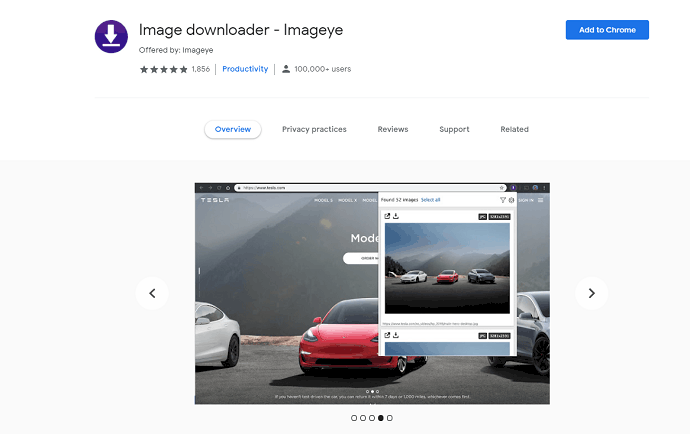690x434 pixels.
Task: Go to the Support tab
Action: (x=454, y=129)
